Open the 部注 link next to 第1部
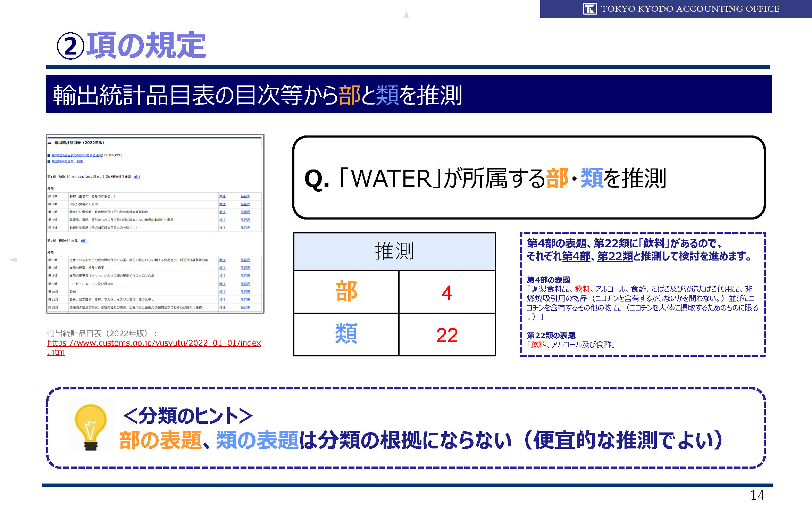Screen dimensions: 812x520 pyautogui.click(x=137, y=177)
